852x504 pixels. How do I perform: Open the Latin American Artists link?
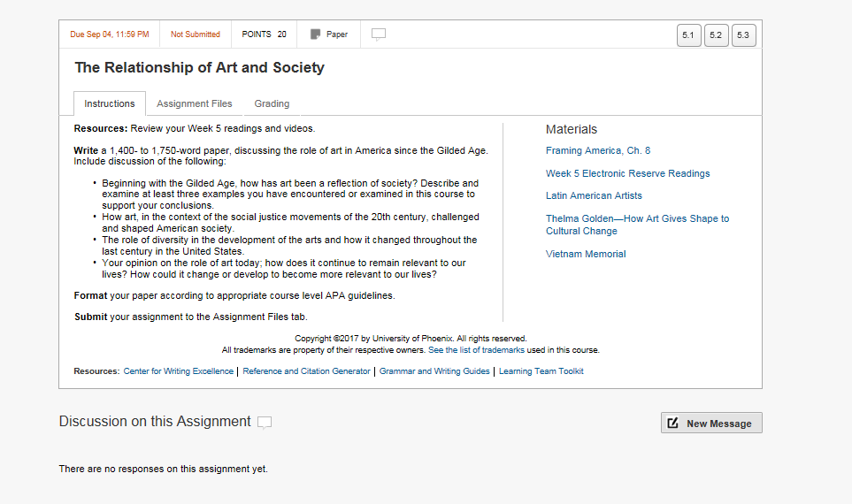click(x=594, y=195)
